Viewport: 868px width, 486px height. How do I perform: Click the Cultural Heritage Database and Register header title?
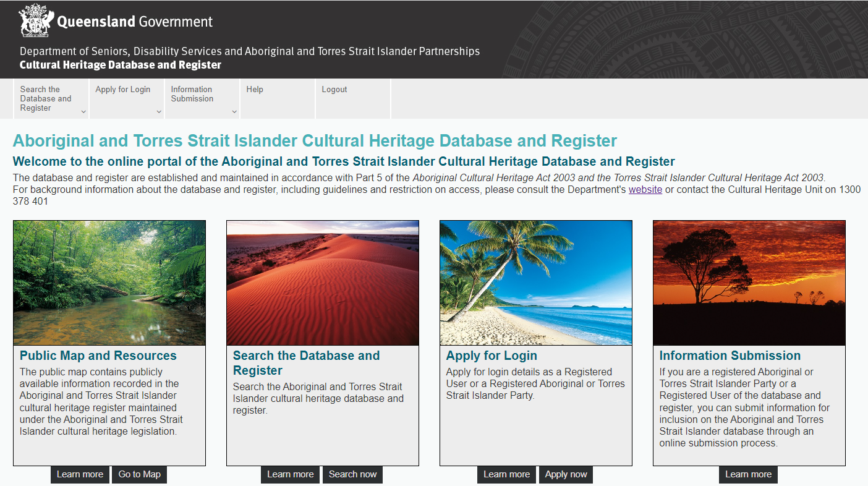(121, 65)
